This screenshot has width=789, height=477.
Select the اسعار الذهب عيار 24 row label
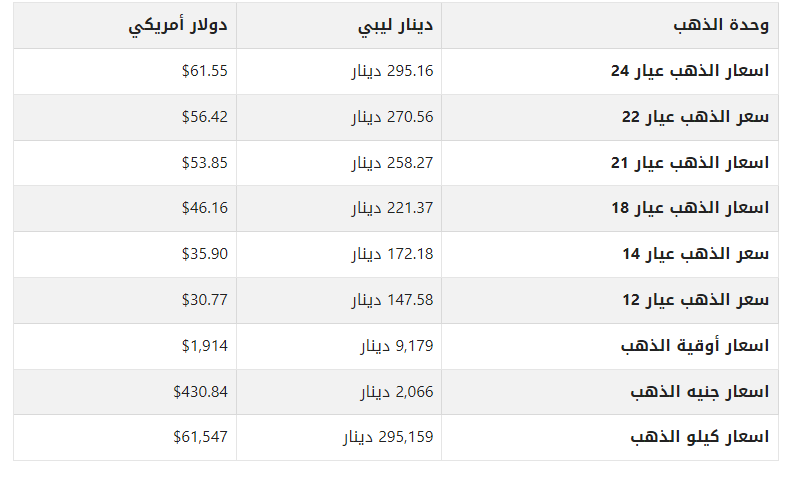690,71
